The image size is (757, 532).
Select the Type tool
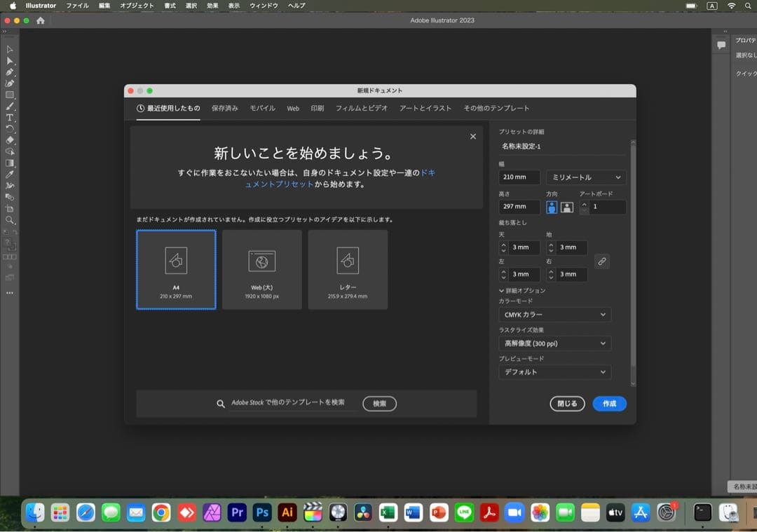(x=10, y=118)
